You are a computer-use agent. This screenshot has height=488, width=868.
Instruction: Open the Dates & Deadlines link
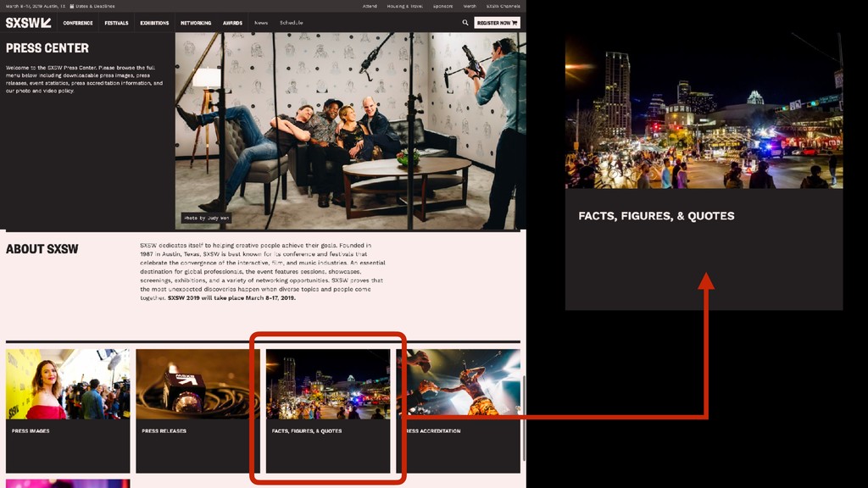click(95, 6)
